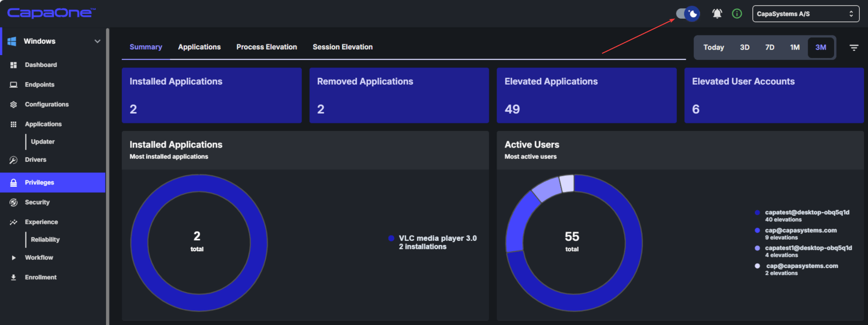Open the green info icon
This screenshot has width=868, height=325.
(737, 14)
